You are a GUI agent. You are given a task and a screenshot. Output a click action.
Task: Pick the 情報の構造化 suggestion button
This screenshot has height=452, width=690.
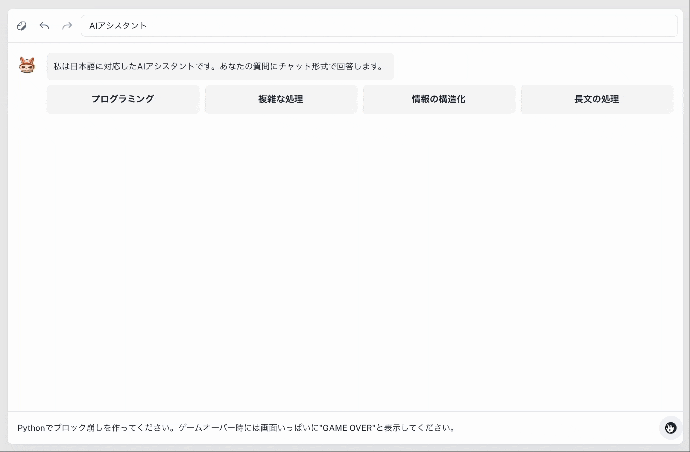pyautogui.click(x=439, y=99)
